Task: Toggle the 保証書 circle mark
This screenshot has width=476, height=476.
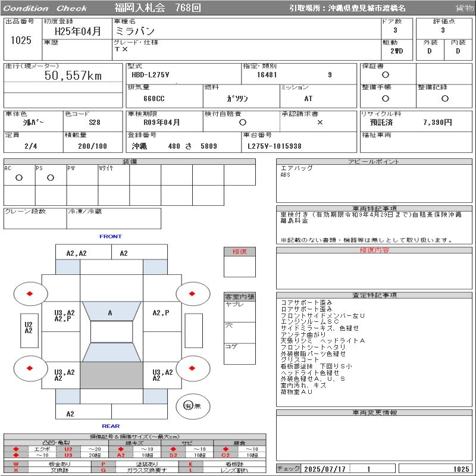Action: pos(386,75)
